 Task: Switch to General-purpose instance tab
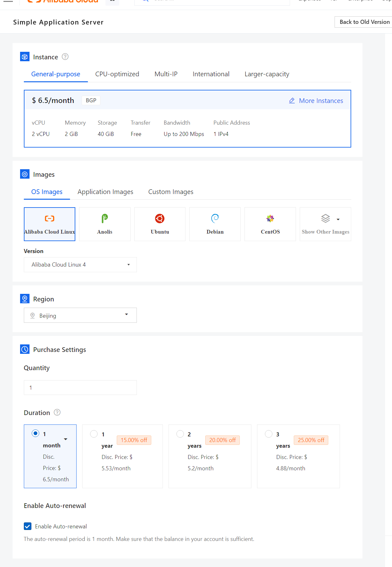click(x=56, y=74)
